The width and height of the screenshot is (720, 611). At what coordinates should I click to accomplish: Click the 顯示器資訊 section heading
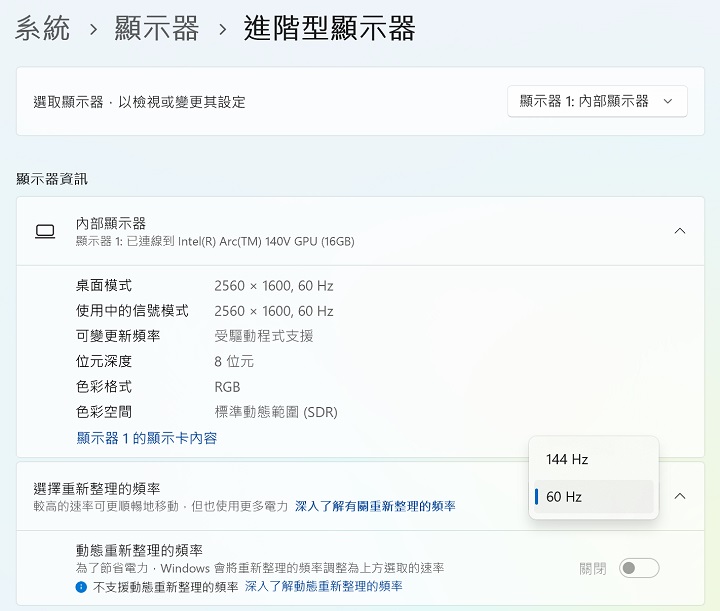[x=52, y=179]
